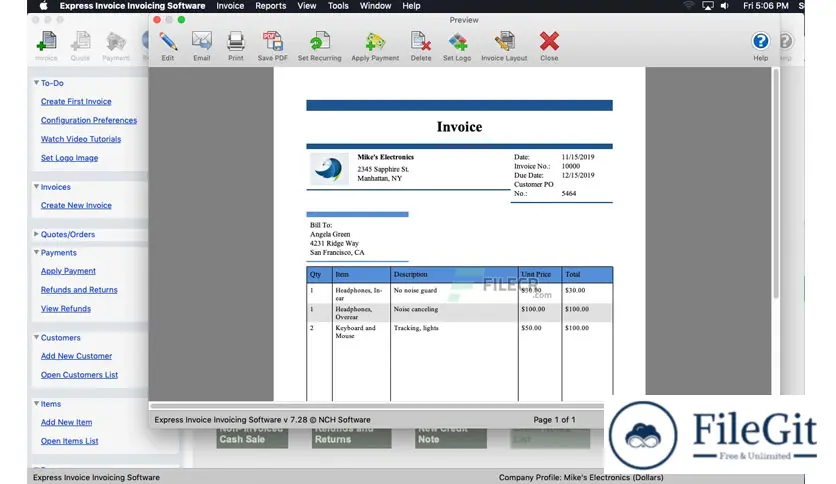The width and height of the screenshot is (836, 484).
Task: Click the Company Profile status bar text
Action: tap(581, 477)
